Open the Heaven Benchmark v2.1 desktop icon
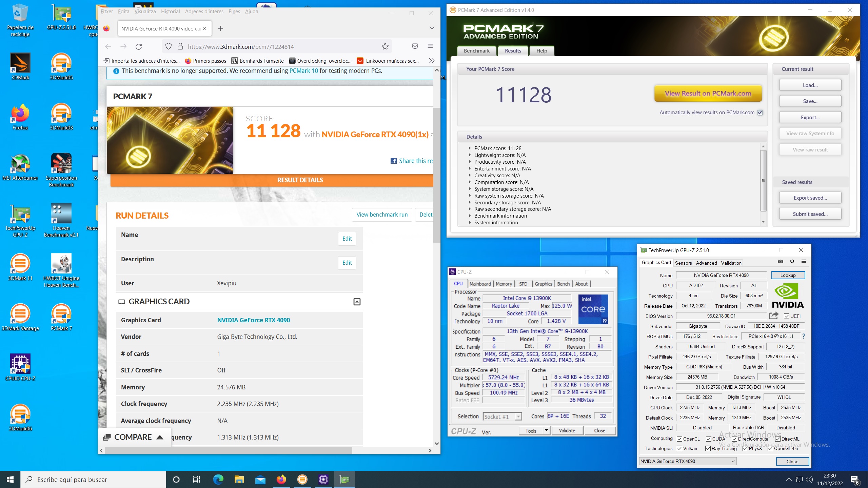This screenshot has height=488, width=868. [x=61, y=221]
